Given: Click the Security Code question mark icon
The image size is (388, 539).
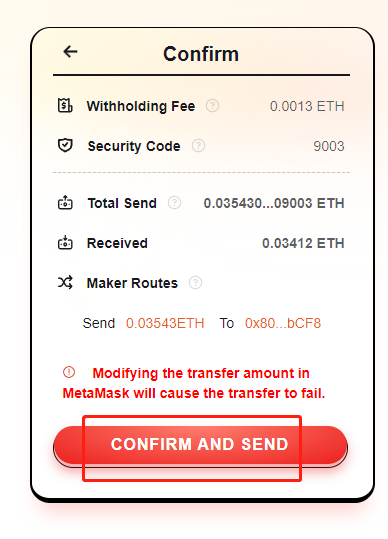Looking at the screenshot, I should pyautogui.click(x=198, y=146).
